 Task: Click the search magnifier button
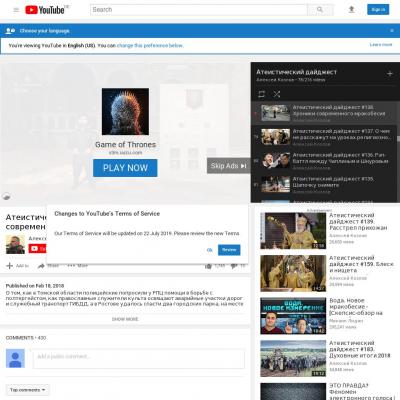(x=320, y=10)
